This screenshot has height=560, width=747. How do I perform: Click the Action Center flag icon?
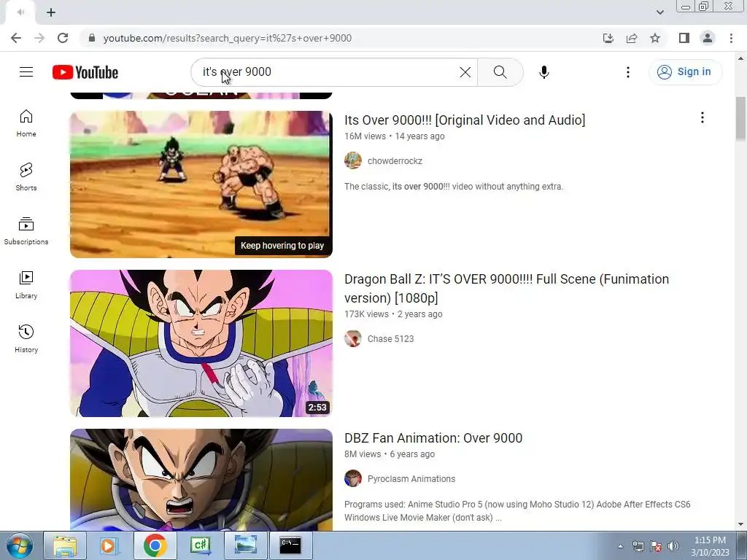[656, 545]
